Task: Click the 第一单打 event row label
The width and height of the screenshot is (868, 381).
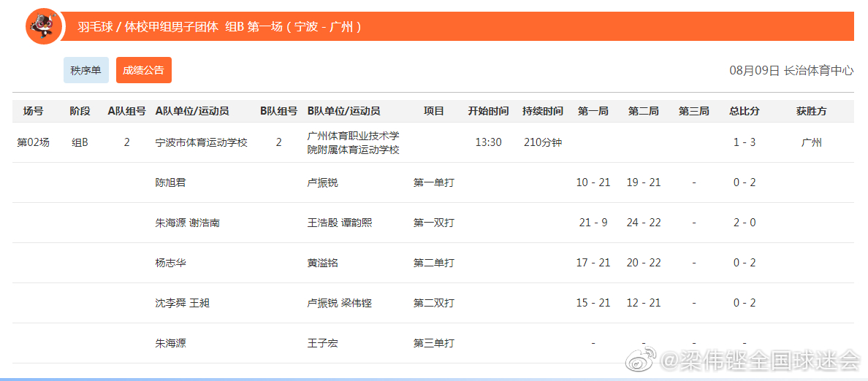Action: coord(433,182)
